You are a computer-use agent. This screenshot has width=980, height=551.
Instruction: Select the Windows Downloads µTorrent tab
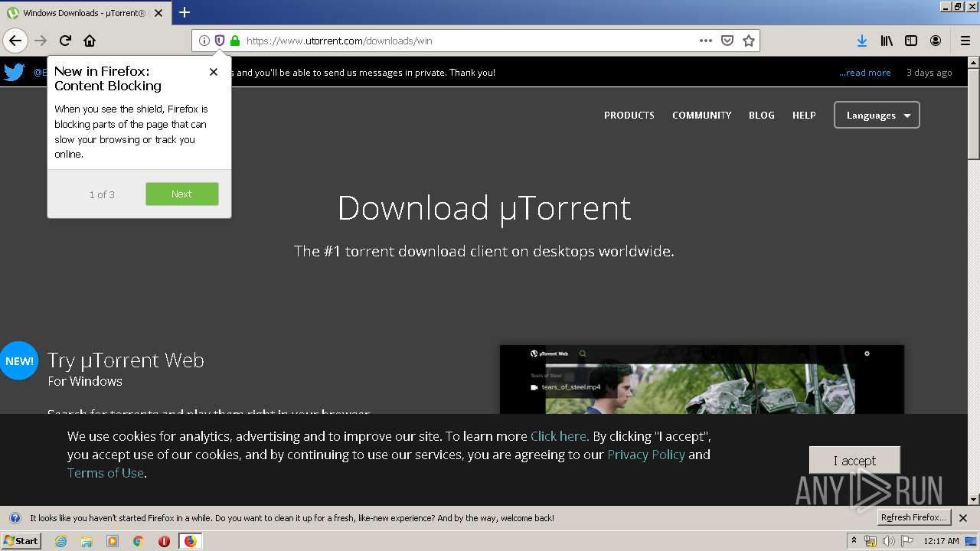pyautogui.click(x=86, y=13)
